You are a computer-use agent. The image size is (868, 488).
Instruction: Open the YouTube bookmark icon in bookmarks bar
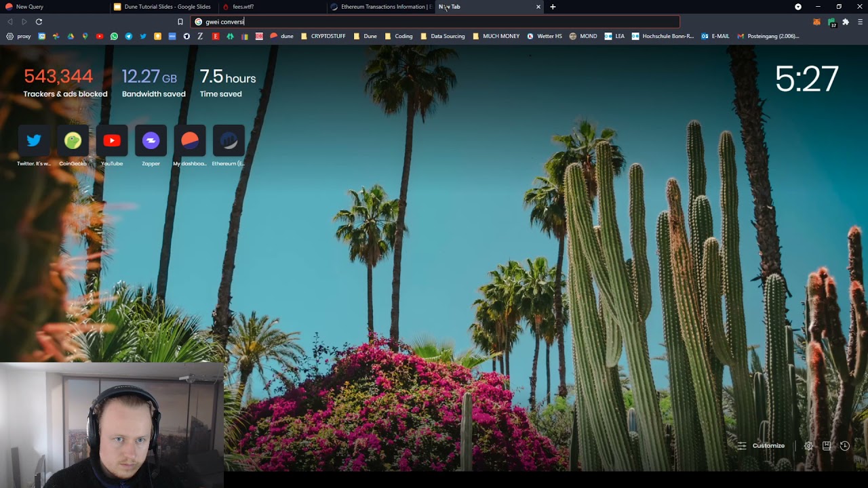coord(100,36)
